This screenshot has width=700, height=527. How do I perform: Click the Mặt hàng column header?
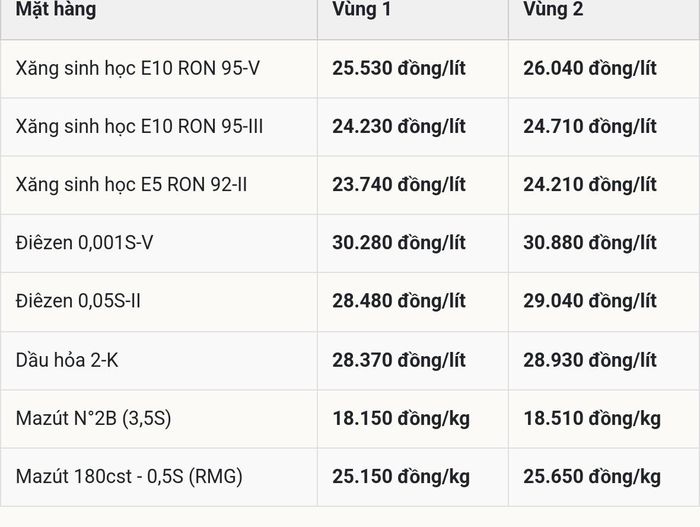[56, 10]
